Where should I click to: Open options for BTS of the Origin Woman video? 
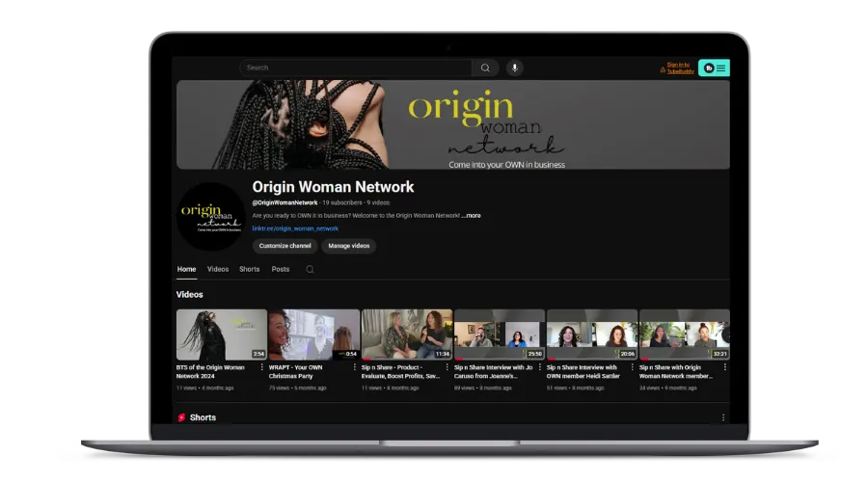261,367
